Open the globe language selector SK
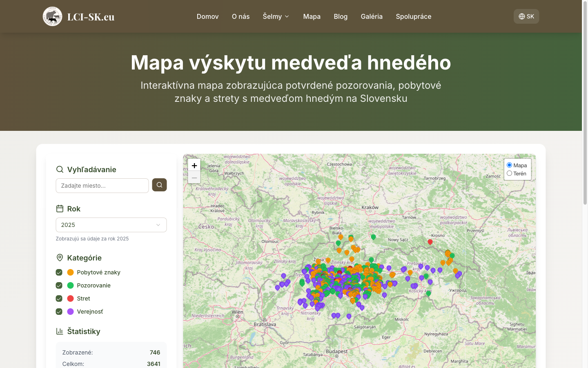The image size is (588, 368). pyautogui.click(x=526, y=16)
